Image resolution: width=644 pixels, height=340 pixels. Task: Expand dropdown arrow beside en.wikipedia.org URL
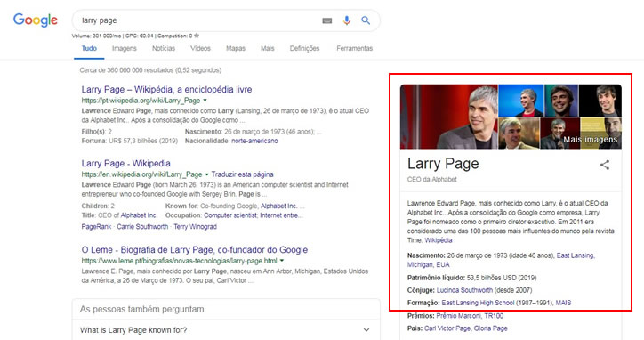(x=206, y=174)
